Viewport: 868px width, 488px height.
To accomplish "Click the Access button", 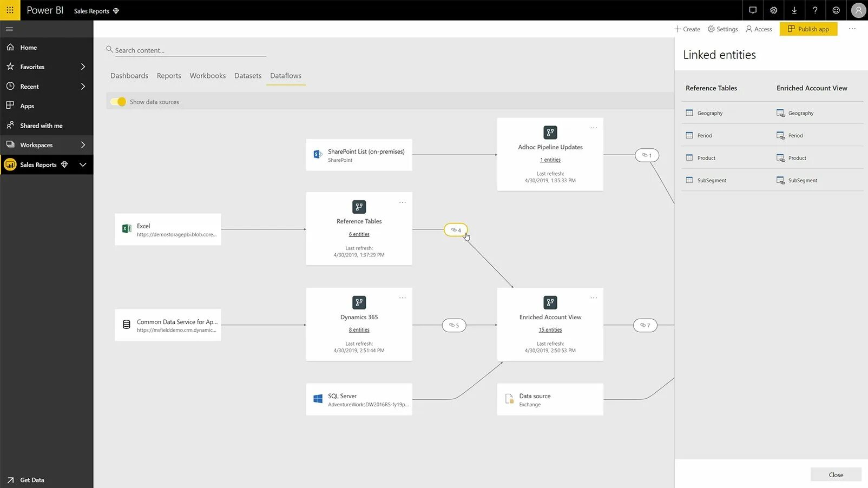I will 759,29.
